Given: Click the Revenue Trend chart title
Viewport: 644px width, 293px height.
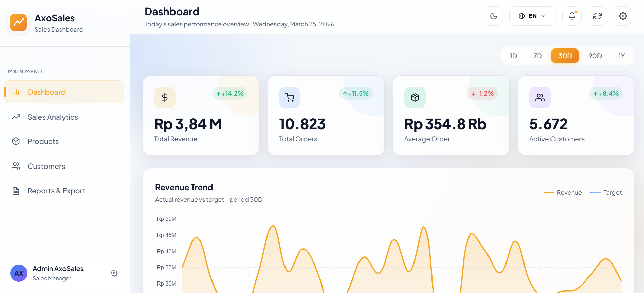Looking at the screenshot, I should pos(184,187).
